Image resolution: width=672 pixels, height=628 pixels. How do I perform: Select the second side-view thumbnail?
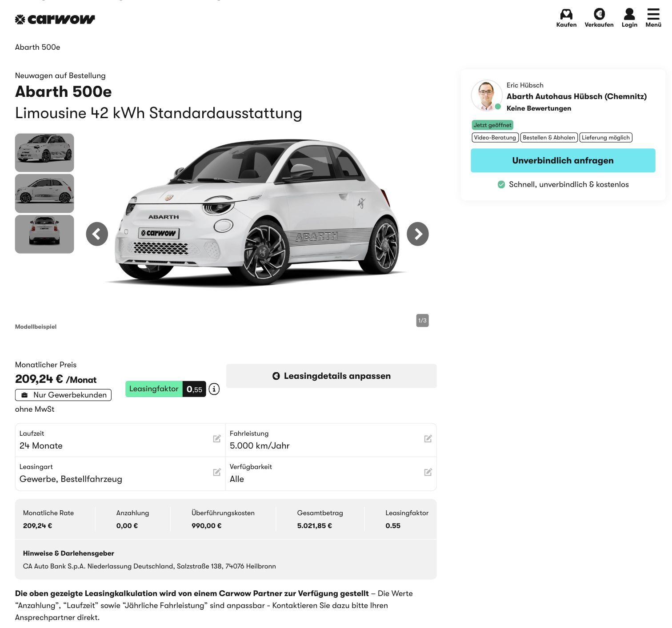[44, 193]
